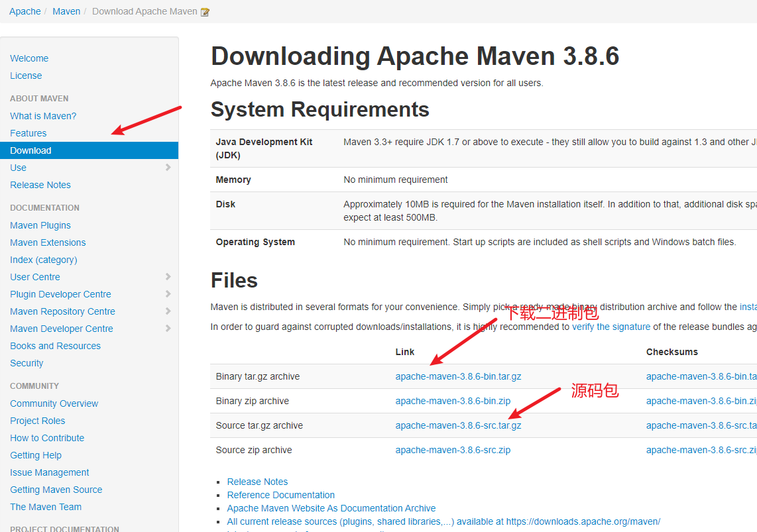Go to the Welcome page
757x532 pixels.
point(29,58)
